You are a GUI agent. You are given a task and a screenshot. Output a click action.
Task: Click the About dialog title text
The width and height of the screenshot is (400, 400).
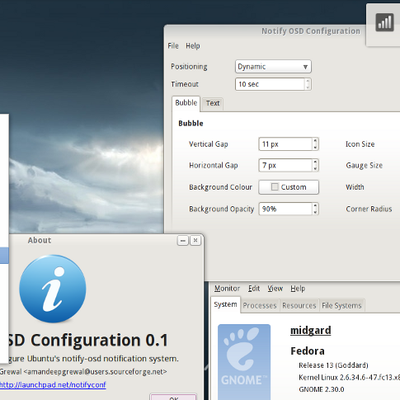click(39, 240)
